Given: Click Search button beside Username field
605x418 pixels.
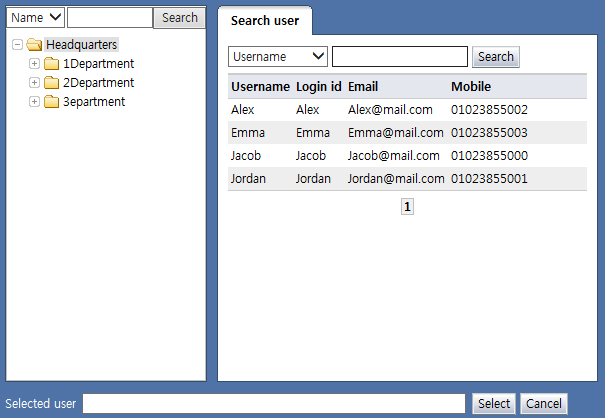Looking at the screenshot, I should [x=496, y=57].
